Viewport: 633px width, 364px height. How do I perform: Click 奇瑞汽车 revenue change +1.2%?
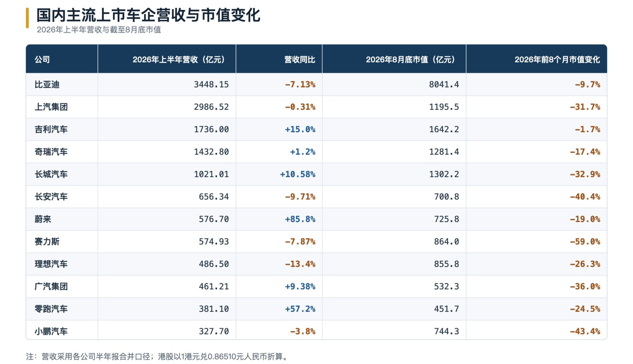point(303,152)
